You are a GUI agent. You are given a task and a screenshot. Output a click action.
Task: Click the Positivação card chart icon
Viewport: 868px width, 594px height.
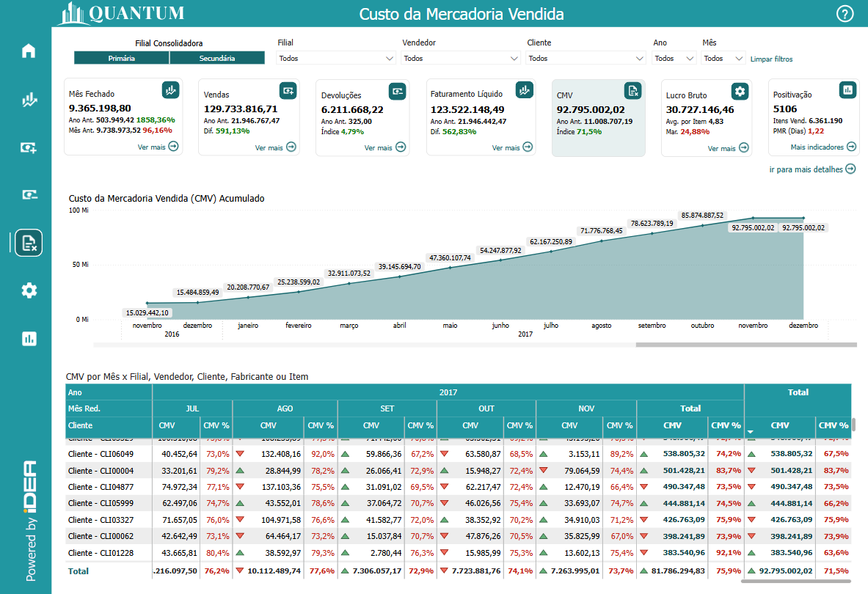(x=847, y=90)
